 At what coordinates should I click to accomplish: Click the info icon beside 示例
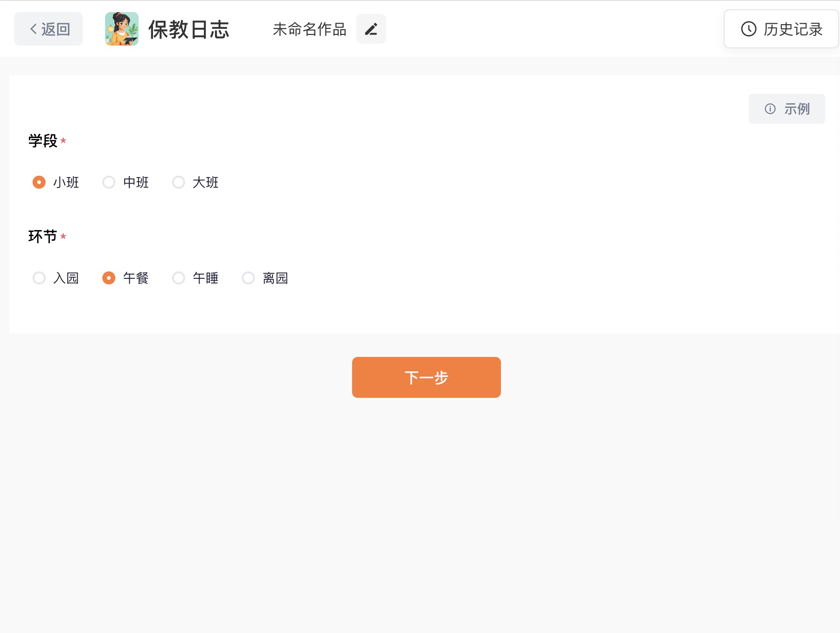pos(770,109)
